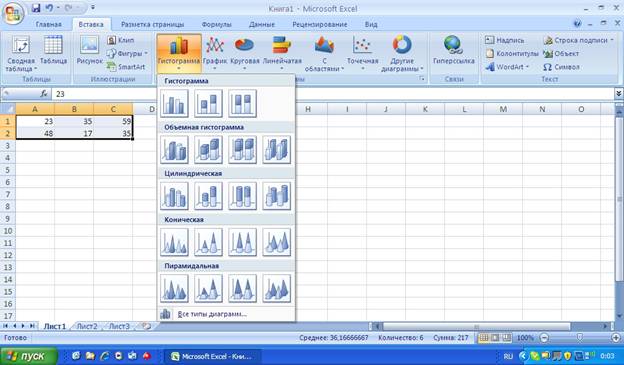Open the Другие диаграммы dropdown
This screenshot has height=365, width=624.
[x=402, y=54]
